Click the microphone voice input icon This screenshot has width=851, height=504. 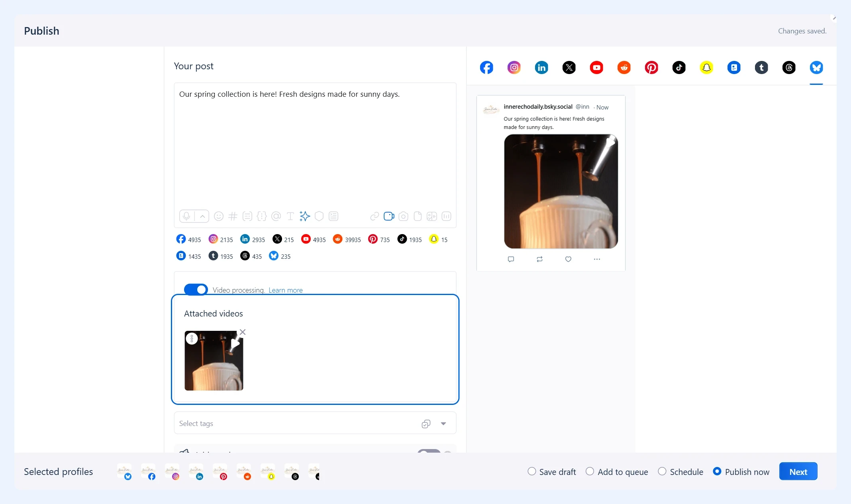186,216
